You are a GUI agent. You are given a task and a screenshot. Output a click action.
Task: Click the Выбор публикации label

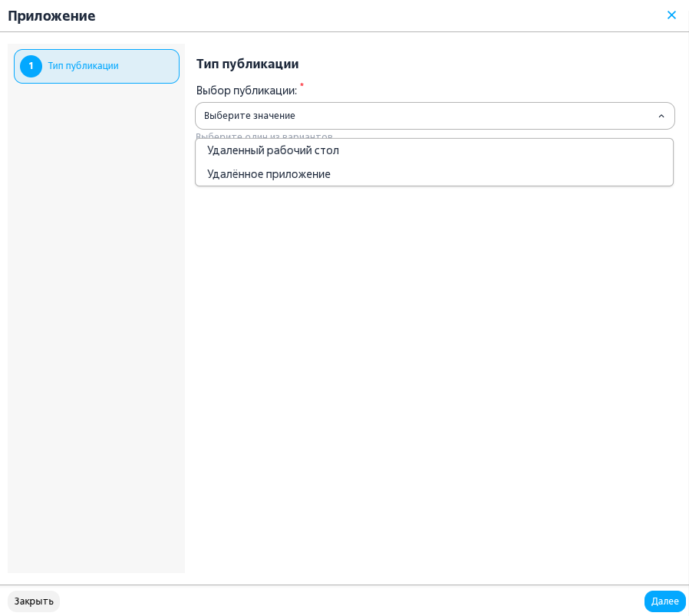pyautogui.click(x=246, y=91)
